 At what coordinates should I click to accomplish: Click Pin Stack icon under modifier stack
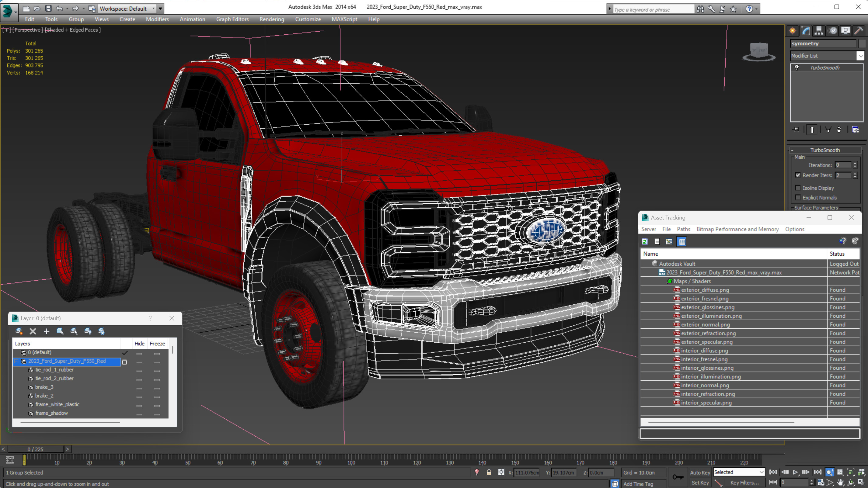click(796, 130)
